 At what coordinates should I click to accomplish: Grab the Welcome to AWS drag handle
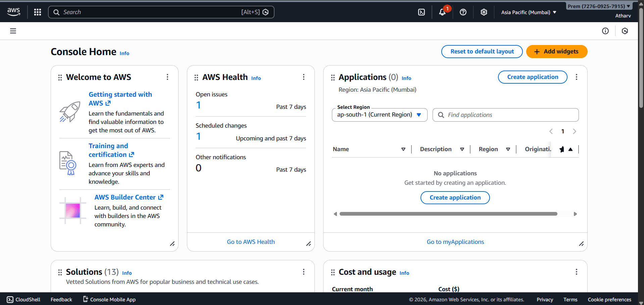coord(60,78)
